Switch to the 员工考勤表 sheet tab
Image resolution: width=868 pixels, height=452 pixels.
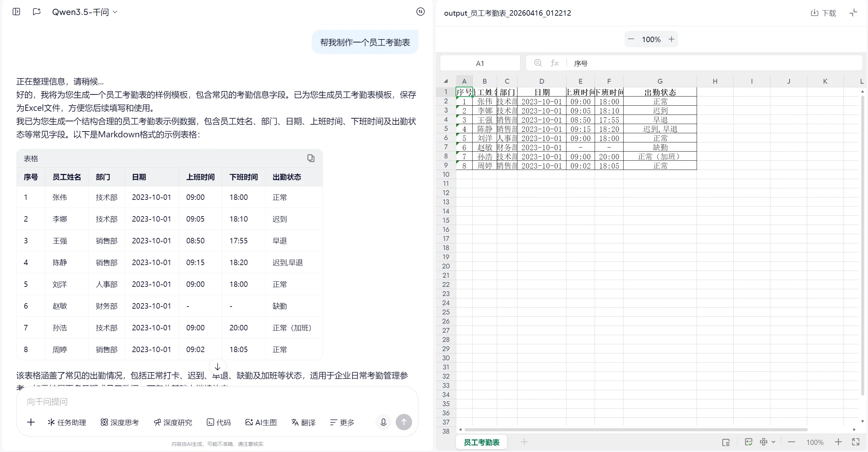point(481,442)
